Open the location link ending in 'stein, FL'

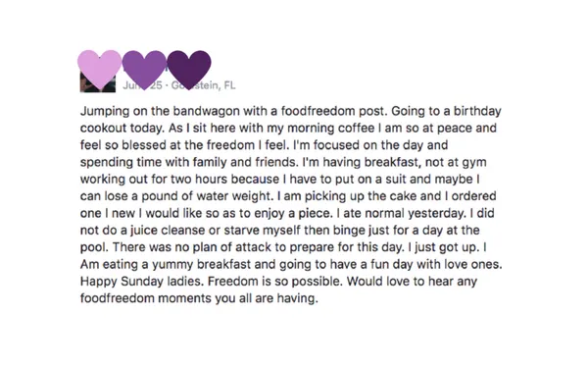(203, 85)
